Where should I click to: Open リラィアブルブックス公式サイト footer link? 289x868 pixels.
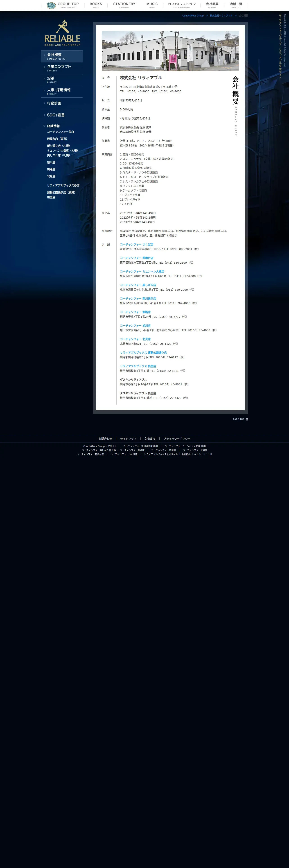(161, 454)
